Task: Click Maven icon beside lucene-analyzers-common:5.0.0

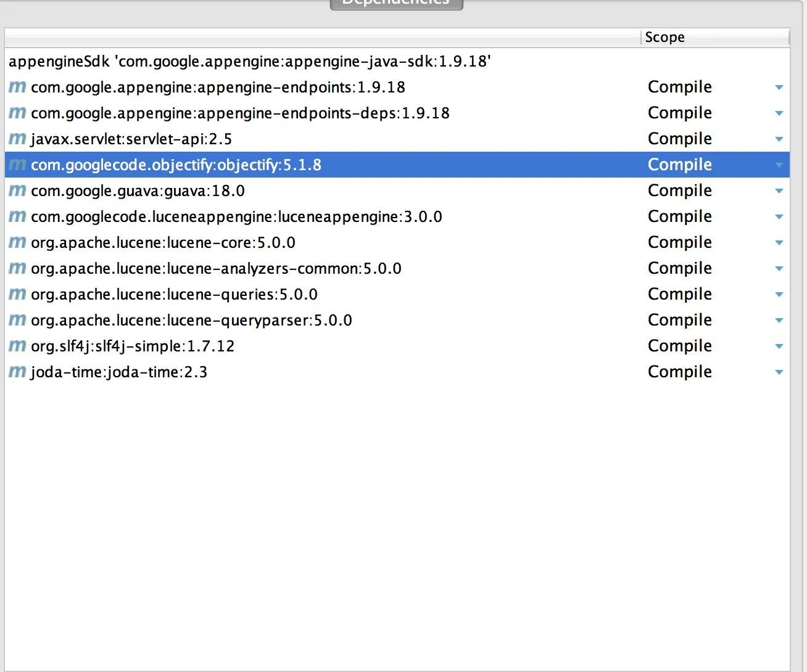Action: pyautogui.click(x=17, y=268)
